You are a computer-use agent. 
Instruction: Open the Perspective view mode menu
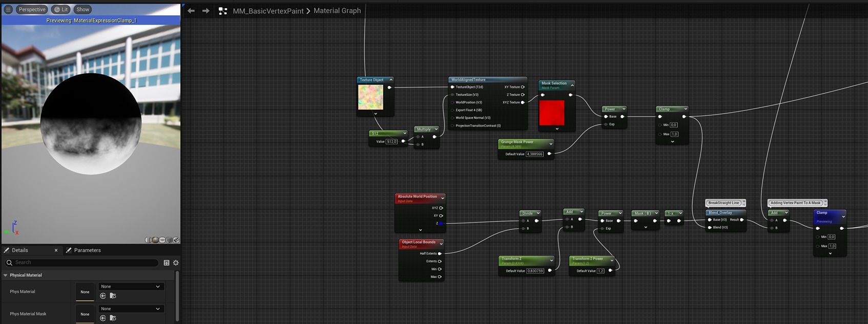pyautogui.click(x=32, y=9)
